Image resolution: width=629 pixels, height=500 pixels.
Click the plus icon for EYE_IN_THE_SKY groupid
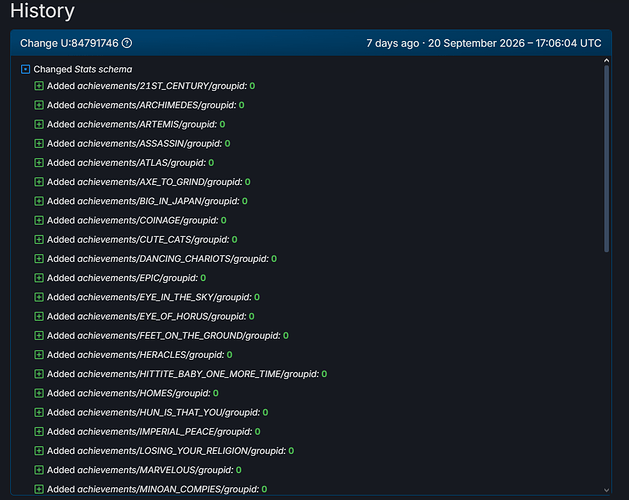click(x=39, y=297)
